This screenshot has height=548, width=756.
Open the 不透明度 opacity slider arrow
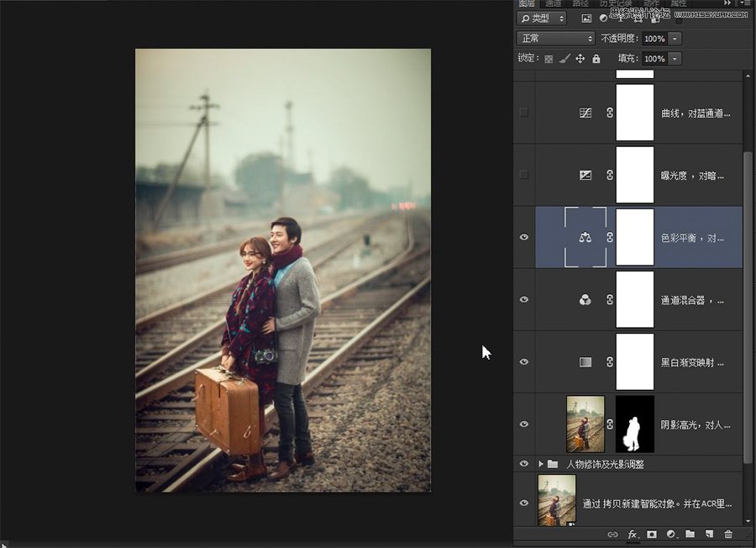(x=675, y=39)
